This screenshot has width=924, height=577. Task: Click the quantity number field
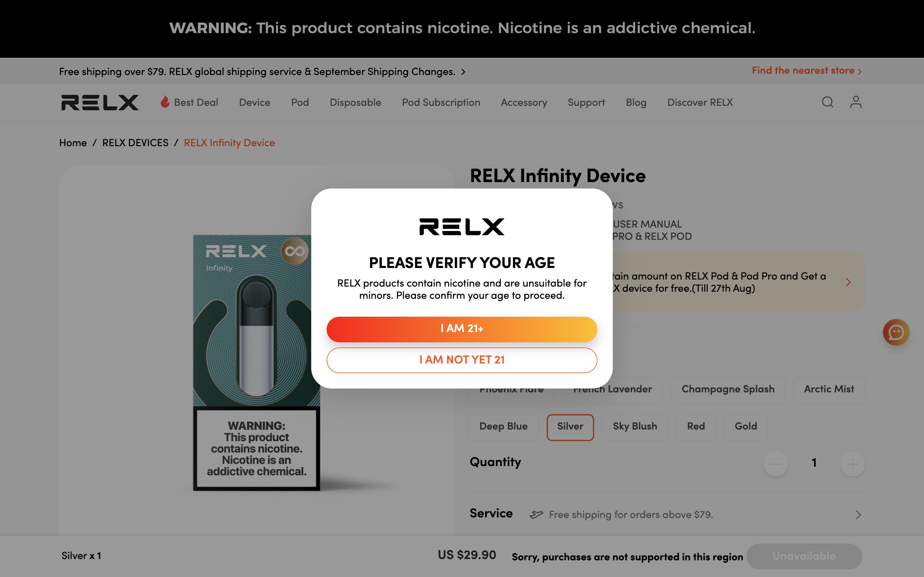pyautogui.click(x=814, y=463)
